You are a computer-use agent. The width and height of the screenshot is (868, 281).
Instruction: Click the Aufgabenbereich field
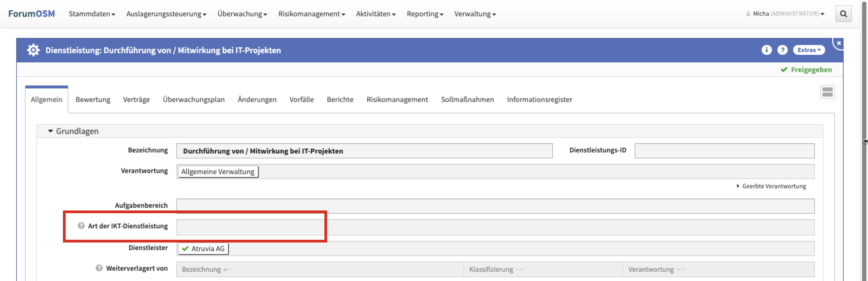pos(495,206)
